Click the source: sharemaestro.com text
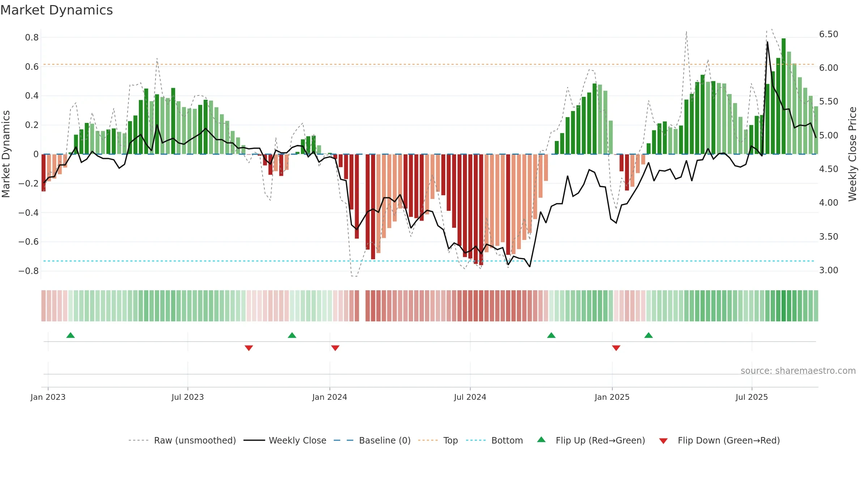Image resolution: width=868 pixels, height=488 pixels. [798, 371]
